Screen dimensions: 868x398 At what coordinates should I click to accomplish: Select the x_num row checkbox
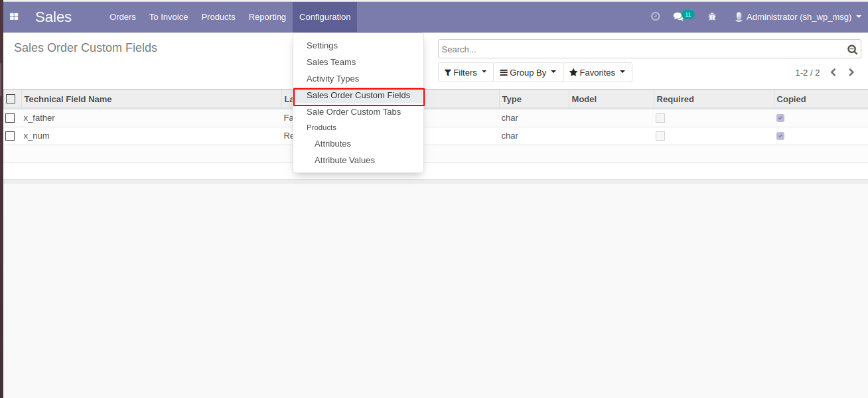[x=10, y=135]
